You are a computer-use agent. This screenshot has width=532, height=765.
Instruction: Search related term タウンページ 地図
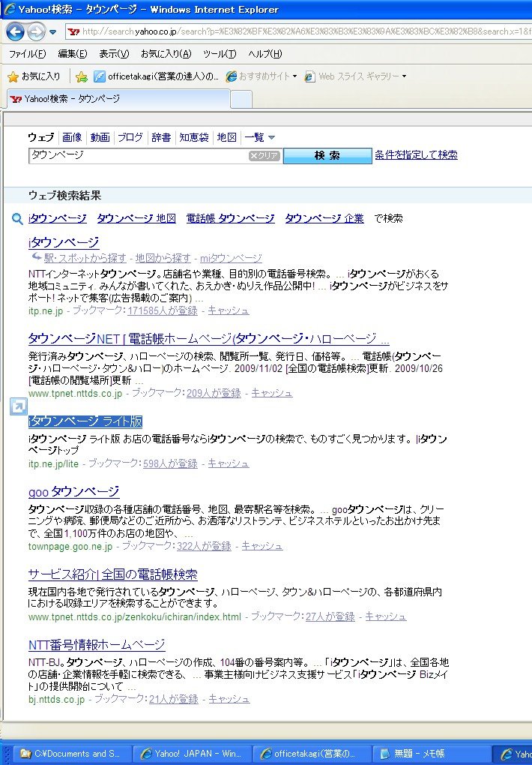point(136,218)
